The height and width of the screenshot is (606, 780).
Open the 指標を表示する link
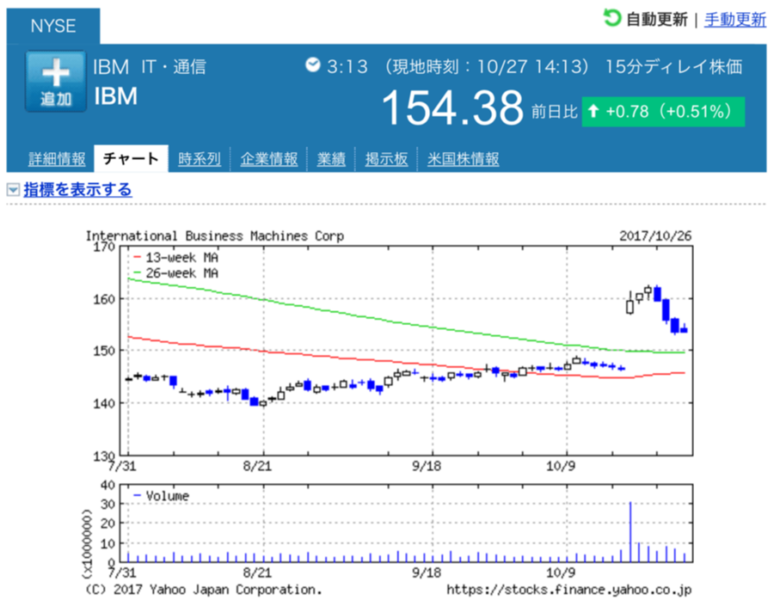click(78, 190)
